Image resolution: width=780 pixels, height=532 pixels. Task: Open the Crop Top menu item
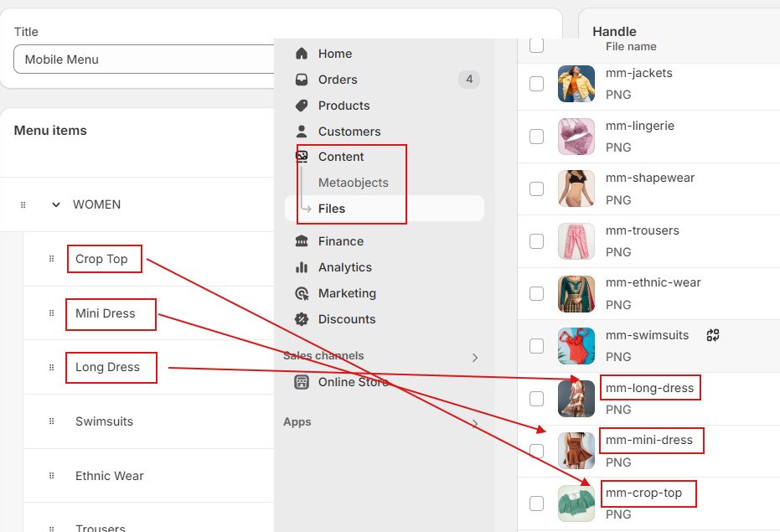point(101,259)
